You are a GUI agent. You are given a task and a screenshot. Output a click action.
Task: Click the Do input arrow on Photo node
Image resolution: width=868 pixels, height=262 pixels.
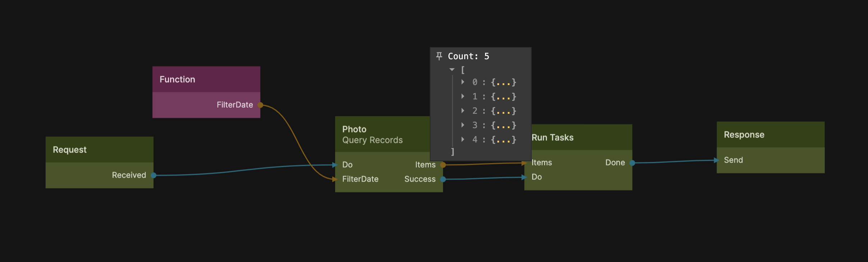coord(335,165)
